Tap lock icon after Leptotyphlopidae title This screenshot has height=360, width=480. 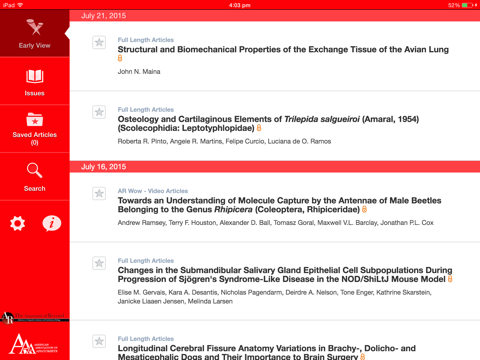pyautogui.click(x=259, y=128)
